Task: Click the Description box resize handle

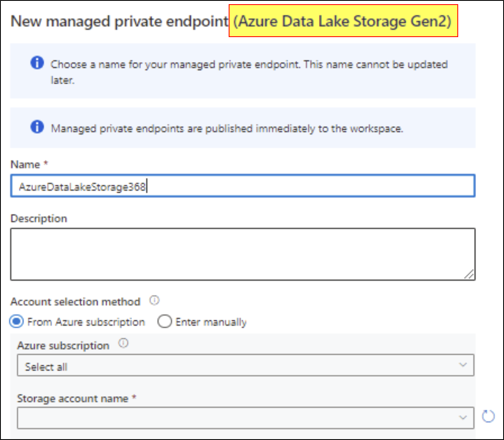Action: [469, 274]
